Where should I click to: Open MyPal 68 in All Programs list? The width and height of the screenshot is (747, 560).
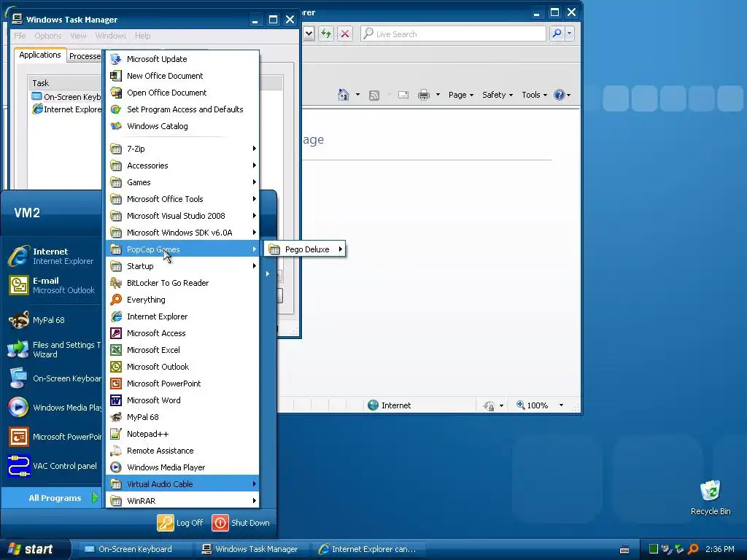click(182, 417)
